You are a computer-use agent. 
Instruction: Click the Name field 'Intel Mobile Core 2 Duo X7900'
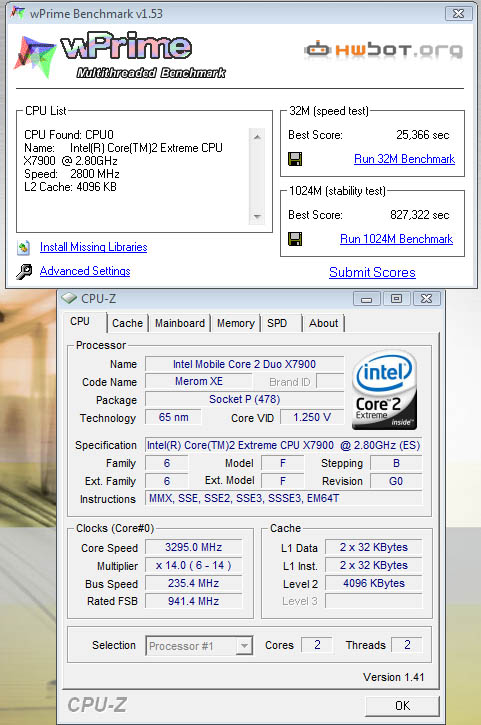pos(245,364)
